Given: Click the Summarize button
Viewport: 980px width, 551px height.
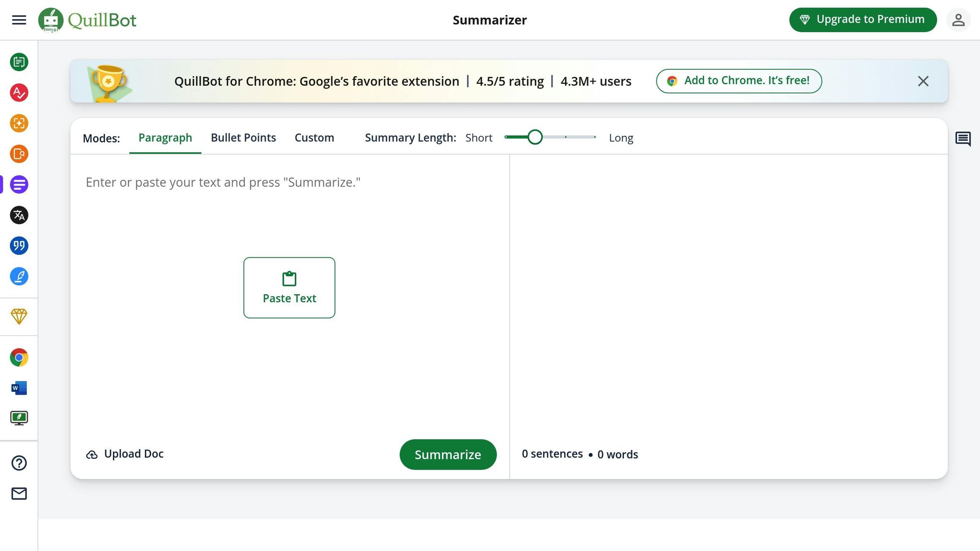Looking at the screenshot, I should point(448,454).
